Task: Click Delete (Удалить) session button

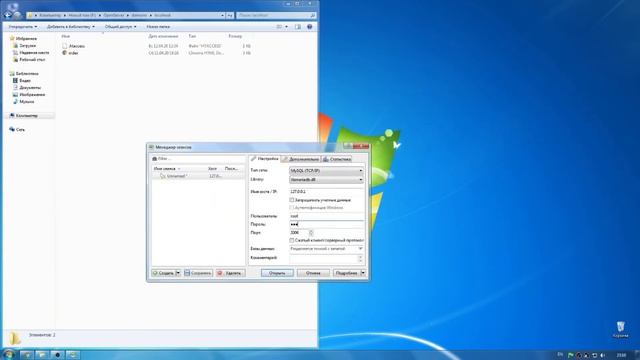Action: point(230,273)
